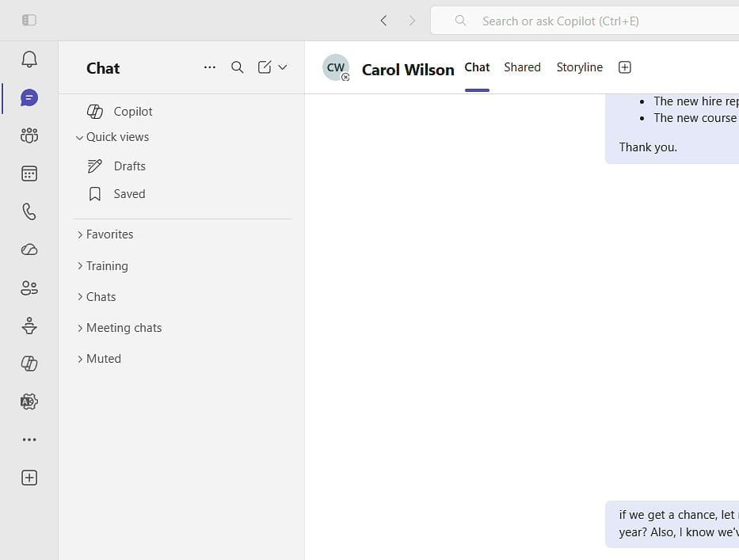Add a tab with plus icon
739x560 pixels.
pos(624,67)
